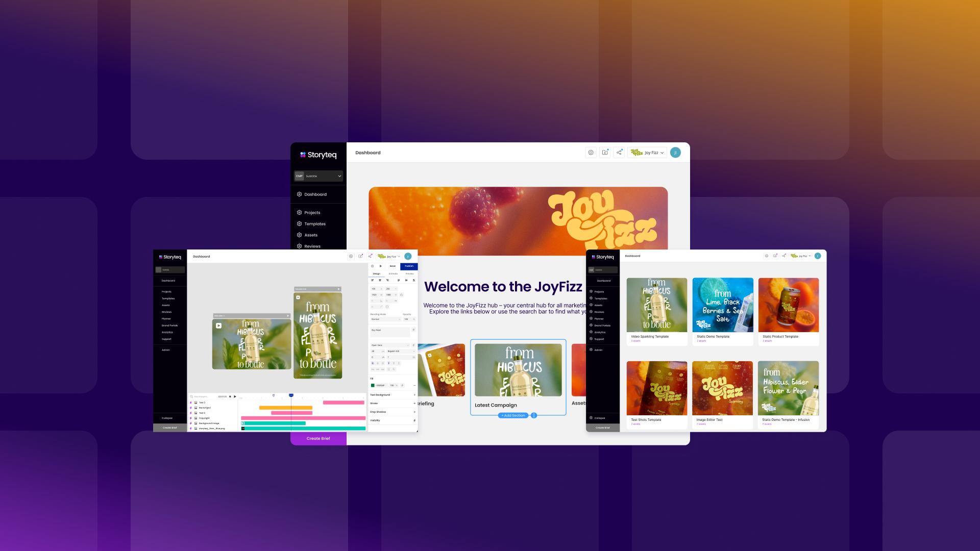Click the timeline play button in editor

[235, 396]
